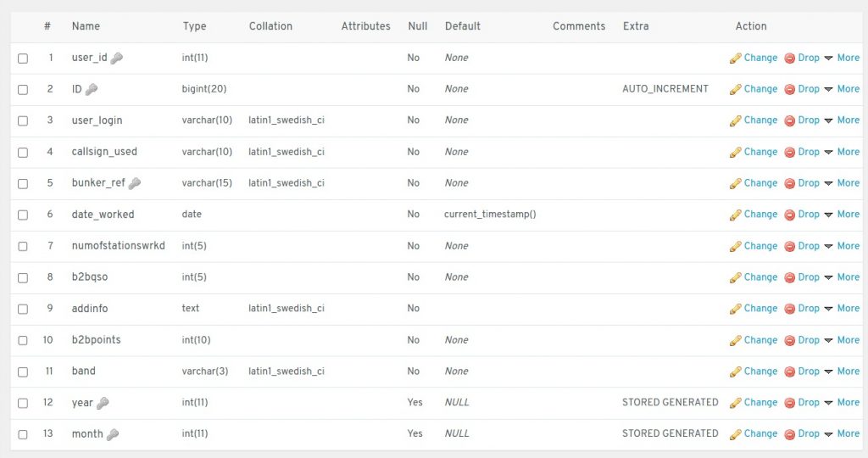The image size is (868, 458).
Task: Expand the More dropdown for user_login
Action: click(x=842, y=120)
